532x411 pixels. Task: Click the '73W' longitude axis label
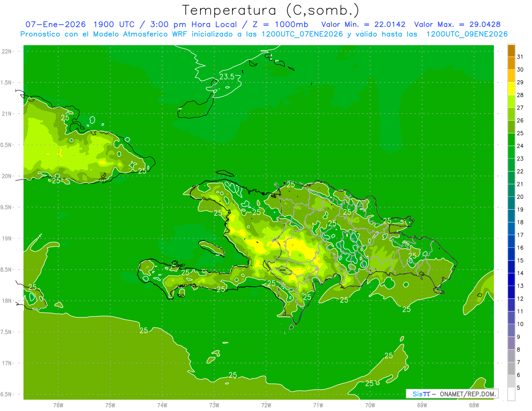pyautogui.click(x=214, y=405)
